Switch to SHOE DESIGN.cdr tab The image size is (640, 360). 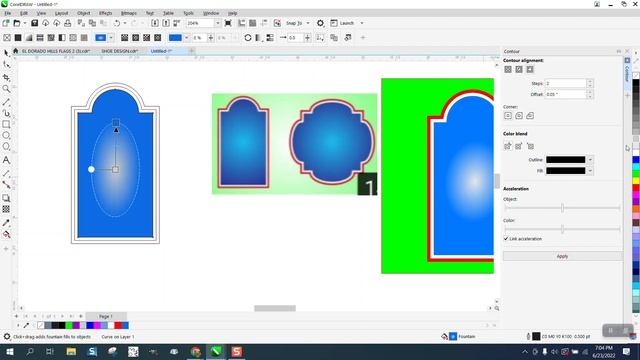coord(120,51)
